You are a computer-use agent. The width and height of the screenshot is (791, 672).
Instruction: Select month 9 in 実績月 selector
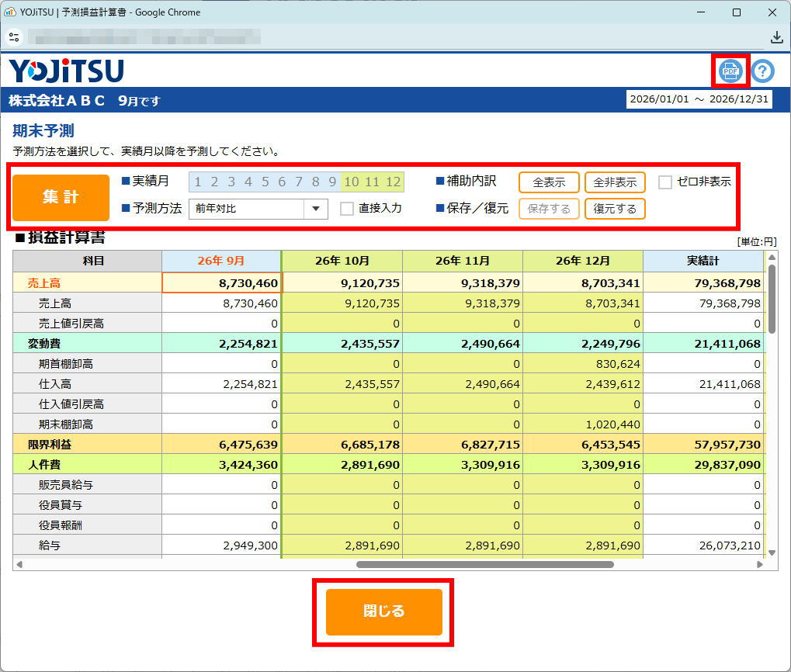click(x=332, y=182)
